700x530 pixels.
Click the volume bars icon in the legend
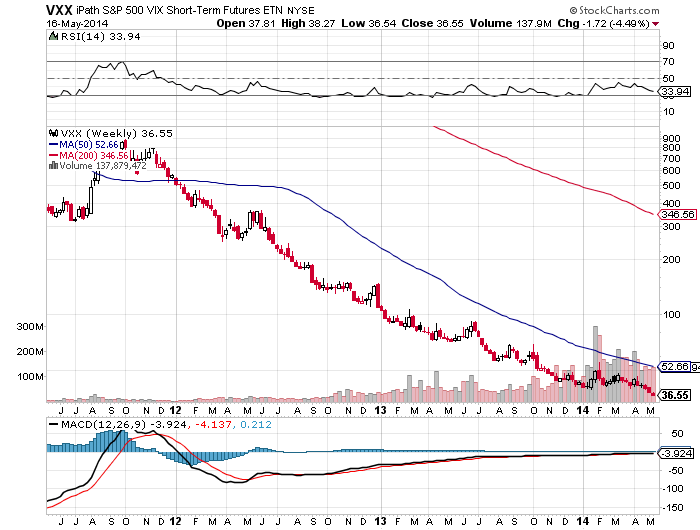(x=53, y=165)
